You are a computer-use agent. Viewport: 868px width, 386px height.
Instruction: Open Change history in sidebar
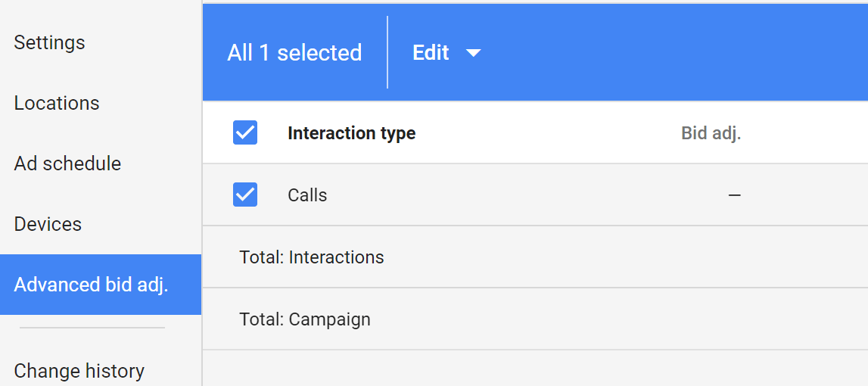coord(79,371)
